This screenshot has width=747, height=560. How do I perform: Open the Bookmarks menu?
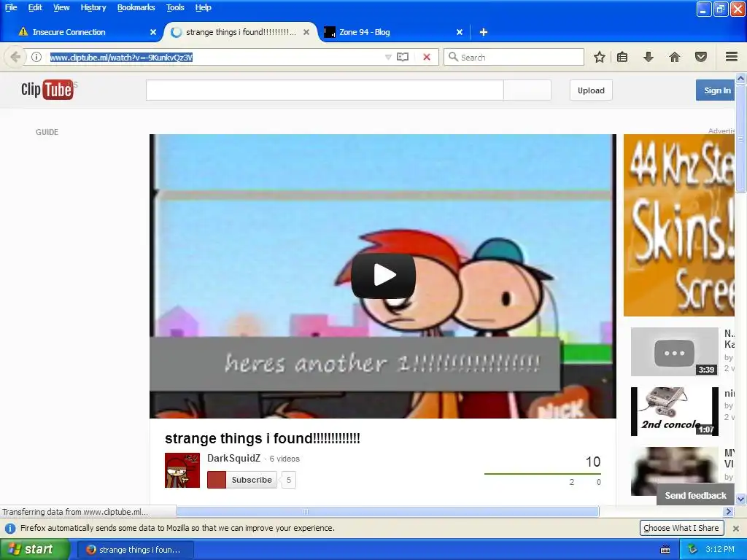click(136, 7)
